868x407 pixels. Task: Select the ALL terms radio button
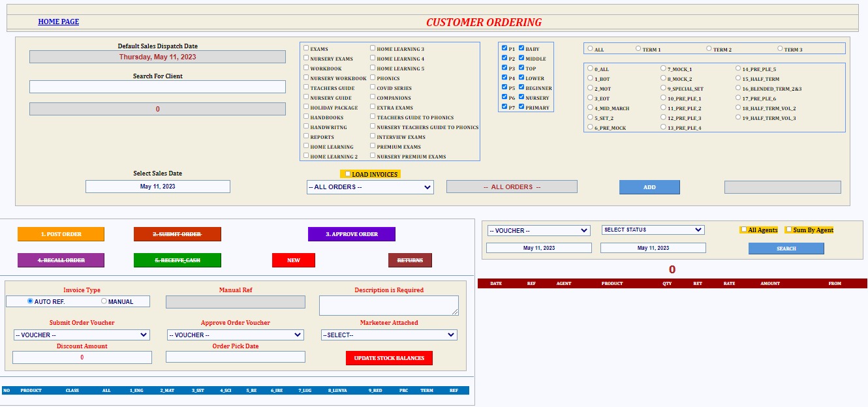pos(591,48)
